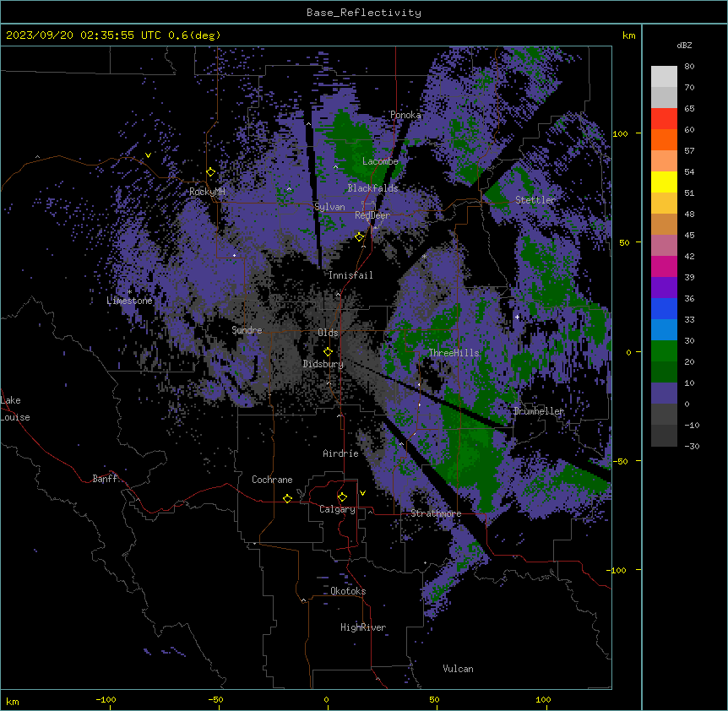This screenshot has width=728, height=711.
Task: Pick the light gray 70-80 dBZ legend swatch
Action: pos(664,76)
